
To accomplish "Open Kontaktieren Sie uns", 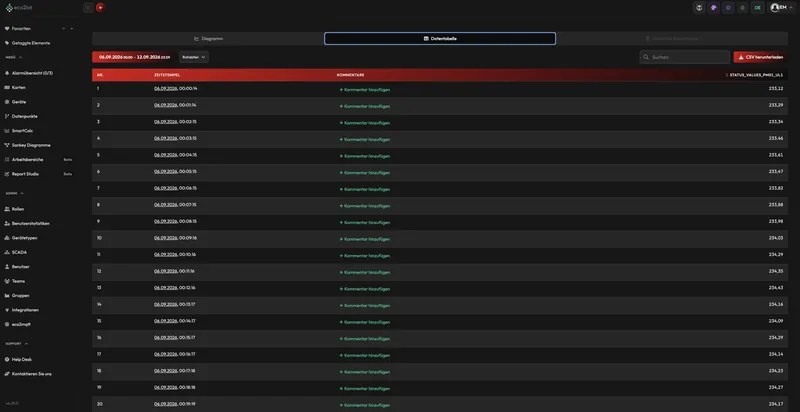I will click(x=28, y=374).
